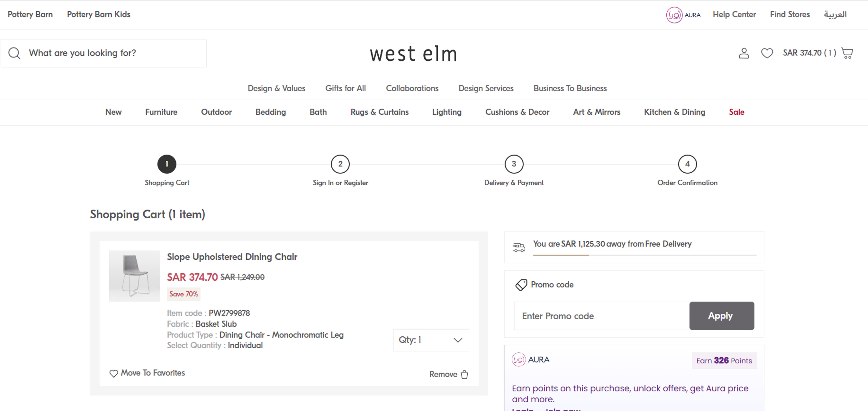This screenshot has width=868, height=411.
Task: Click the SAR 374.70 cart total in header
Action: coord(809,53)
